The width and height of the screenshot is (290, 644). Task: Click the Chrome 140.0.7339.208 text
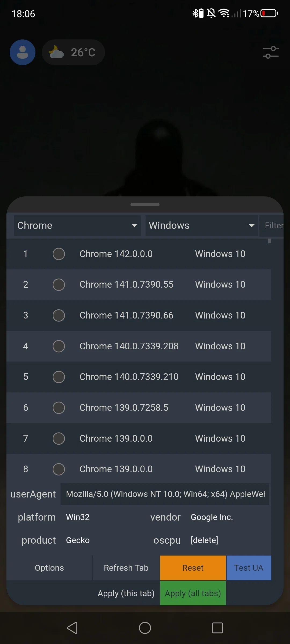click(x=129, y=346)
